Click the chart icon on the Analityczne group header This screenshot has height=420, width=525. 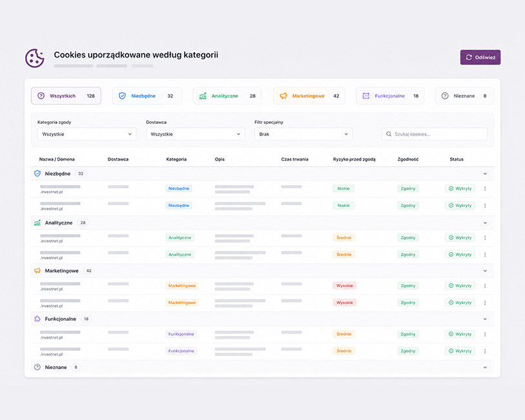(37, 223)
